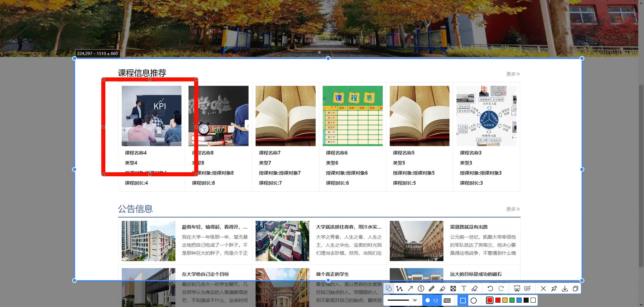Save the screenshot with download icon
The image size is (644, 307).
565,289
